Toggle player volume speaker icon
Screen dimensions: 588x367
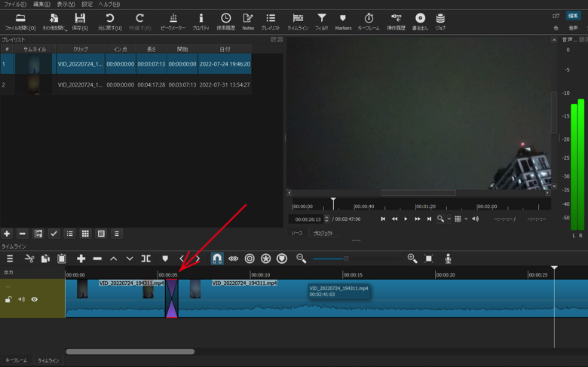point(475,219)
